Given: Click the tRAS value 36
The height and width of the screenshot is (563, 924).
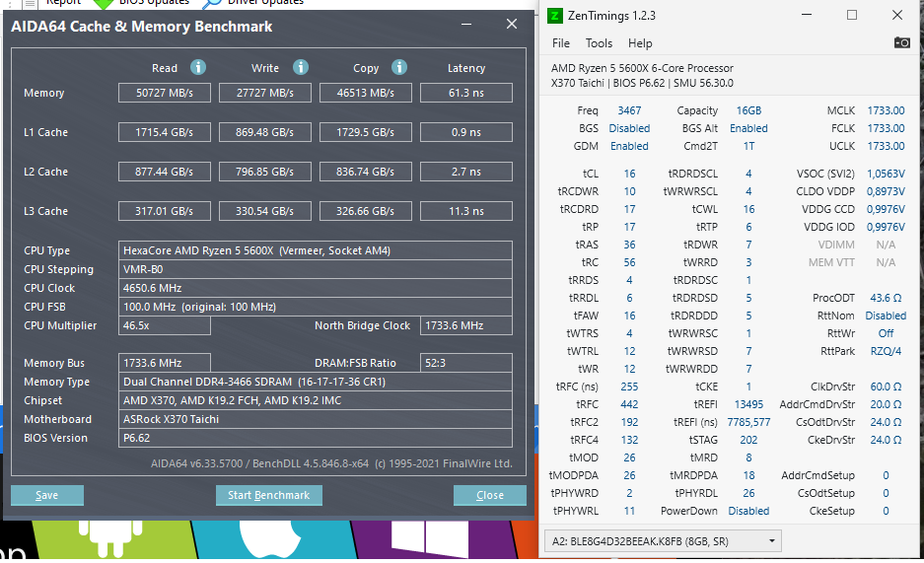Looking at the screenshot, I should pyautogui.click(x=629, y=245).
